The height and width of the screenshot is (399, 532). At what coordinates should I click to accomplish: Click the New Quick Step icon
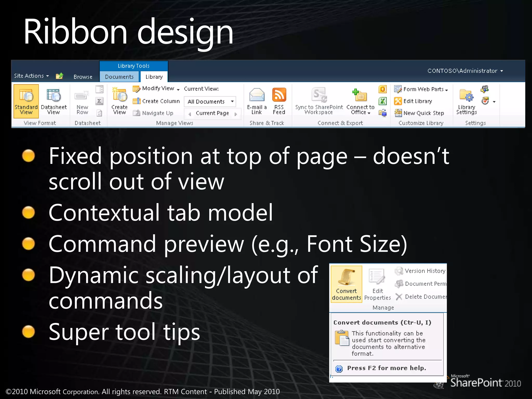[398, 113]
